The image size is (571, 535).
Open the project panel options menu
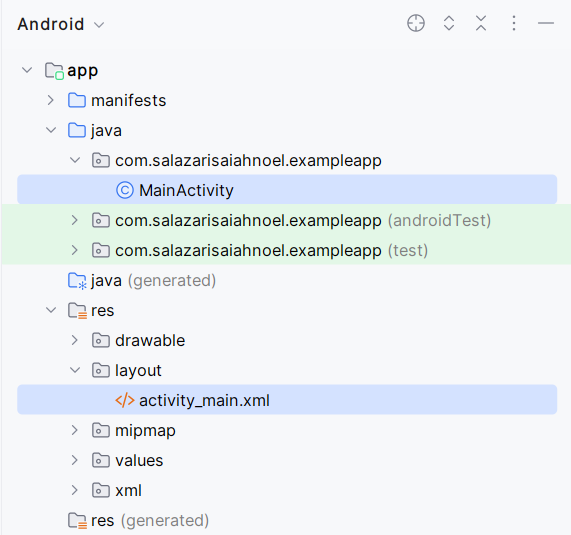click(514, 24)
